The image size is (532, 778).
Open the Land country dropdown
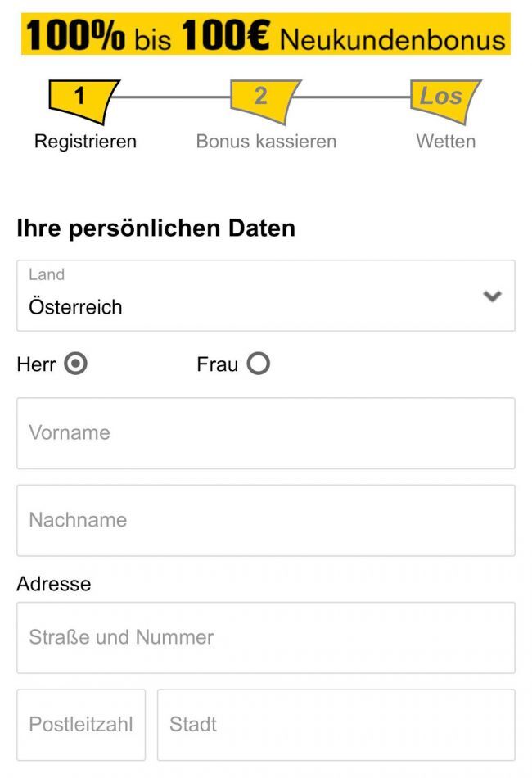265,296
